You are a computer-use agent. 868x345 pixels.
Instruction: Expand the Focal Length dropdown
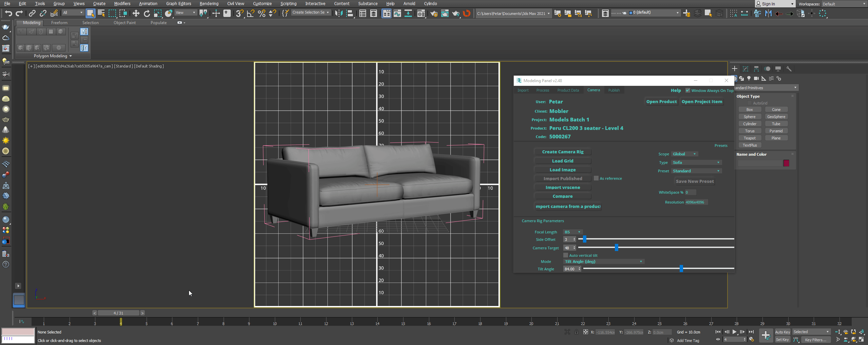(x=573, y=232)
